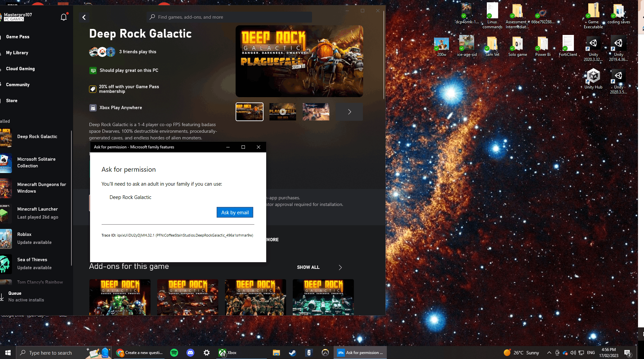
Task: Open the fourth add-on card with teal weapons
Action: pos(323,297)
